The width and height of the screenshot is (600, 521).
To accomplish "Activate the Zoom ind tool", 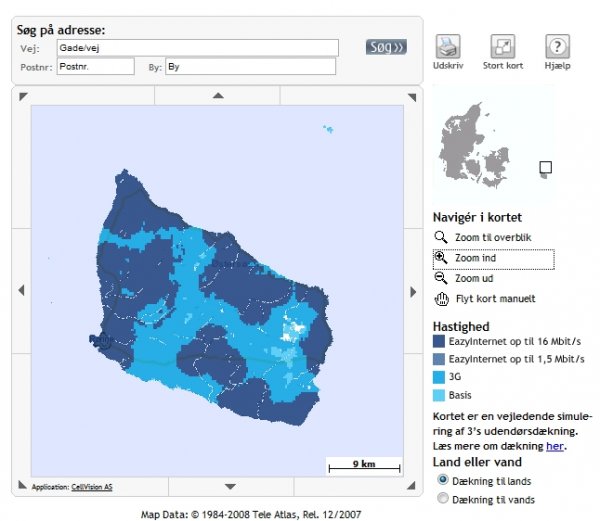I will tap(441, 258).
